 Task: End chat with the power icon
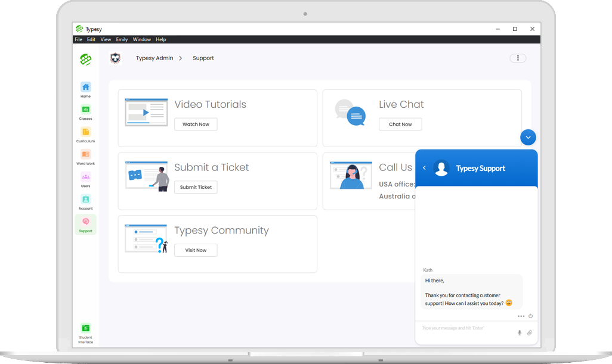coord(530,316)
